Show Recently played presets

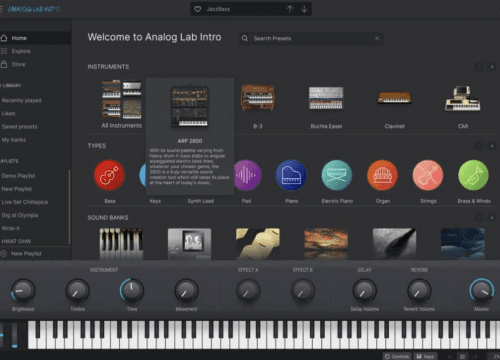21,100
